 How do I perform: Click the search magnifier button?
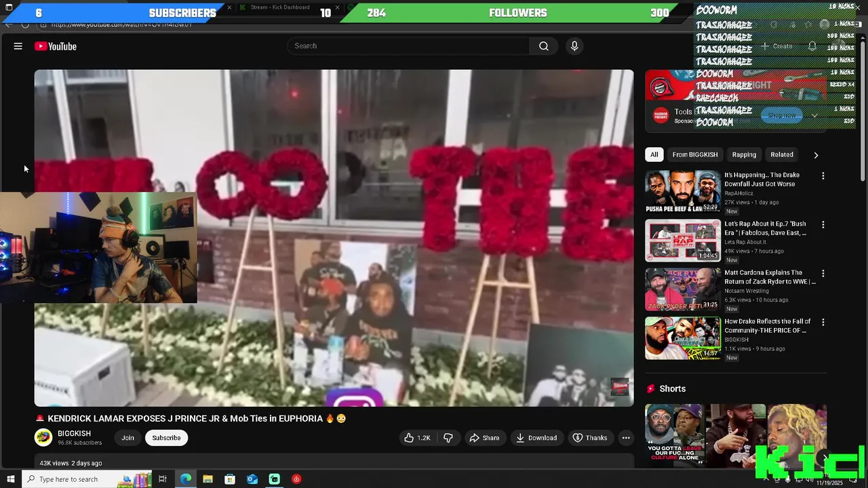(x=543, y=46)
